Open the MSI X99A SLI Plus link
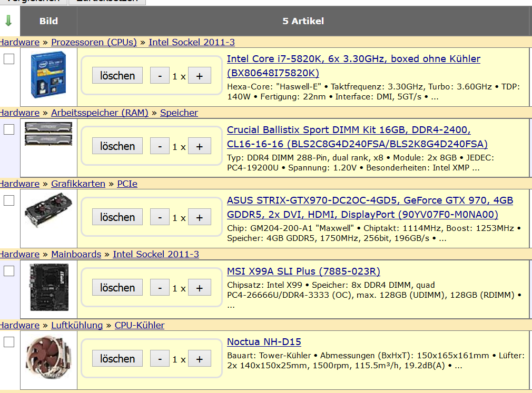The width and height of the screenshot is (532, 393). (303, 271)
